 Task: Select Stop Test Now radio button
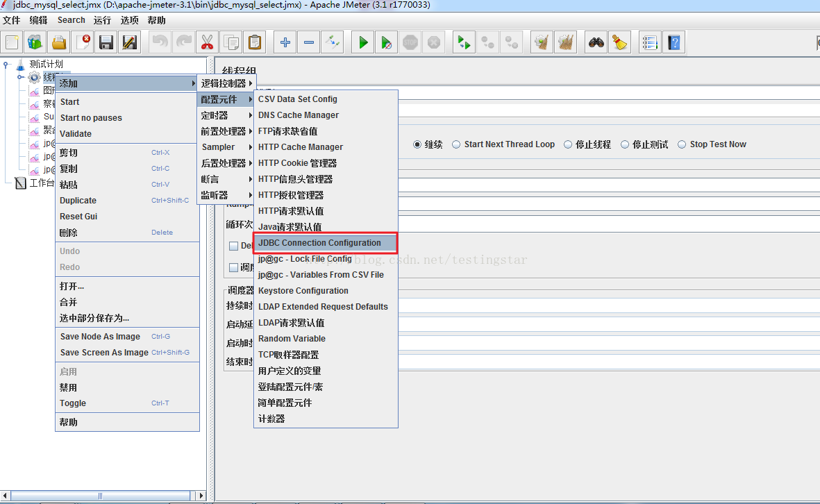tap(682, 144)
